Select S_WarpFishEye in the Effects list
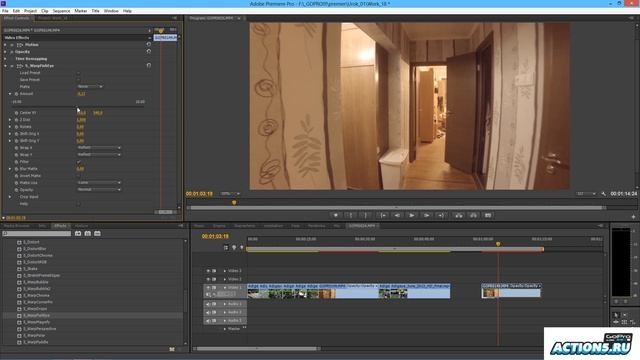The height and width of the screenshot is (360, 640). point(36,316)
